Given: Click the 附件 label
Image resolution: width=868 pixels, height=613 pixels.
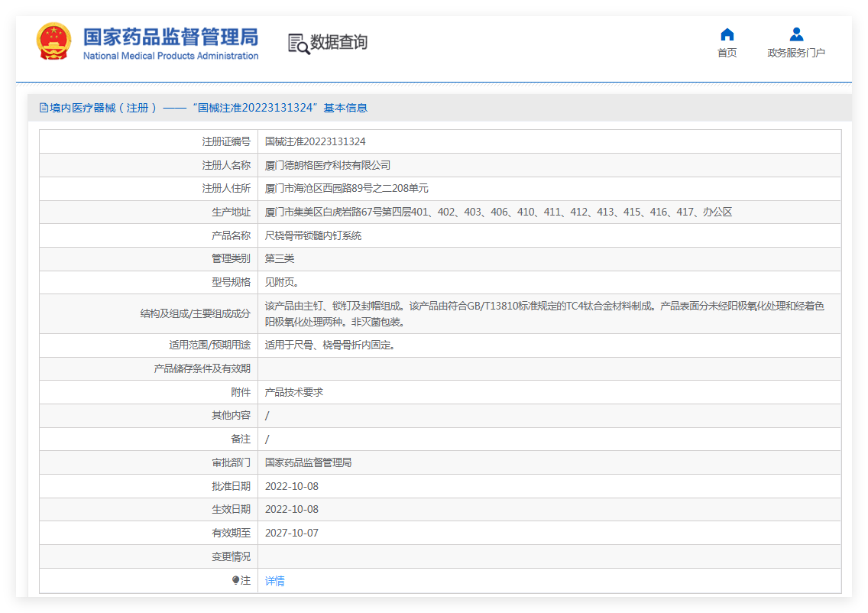Looking at the screenshot, I should point(241,392).
